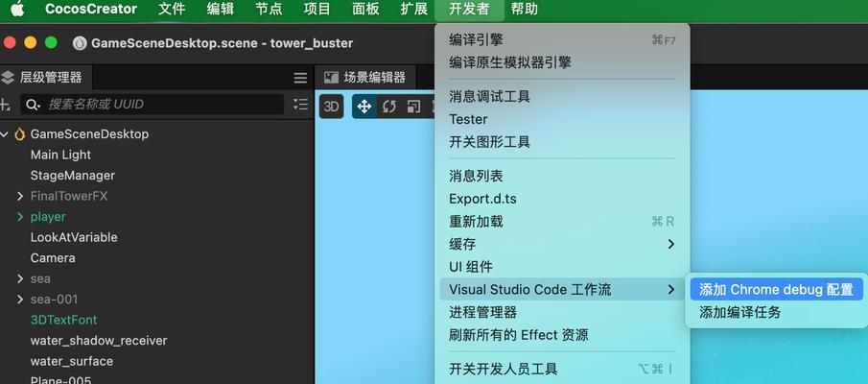Viewport: 868px width, 384px height.
Task: Choose 编译引擎 from the menu
Action: [x=562, y=40]
